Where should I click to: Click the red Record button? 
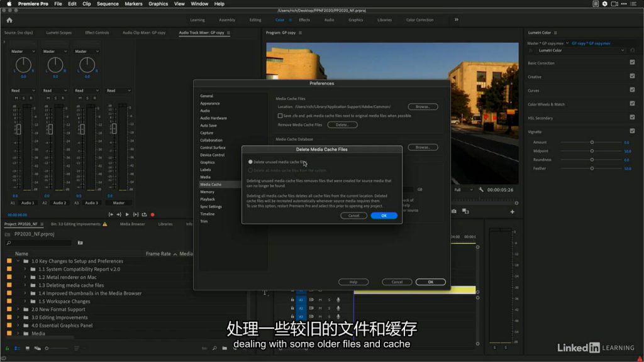[152, 215]
